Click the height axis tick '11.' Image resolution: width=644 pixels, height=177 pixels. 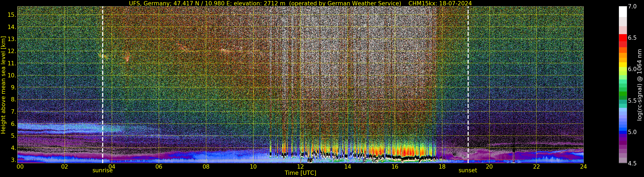pyautogui.click(x=12, y=63)
